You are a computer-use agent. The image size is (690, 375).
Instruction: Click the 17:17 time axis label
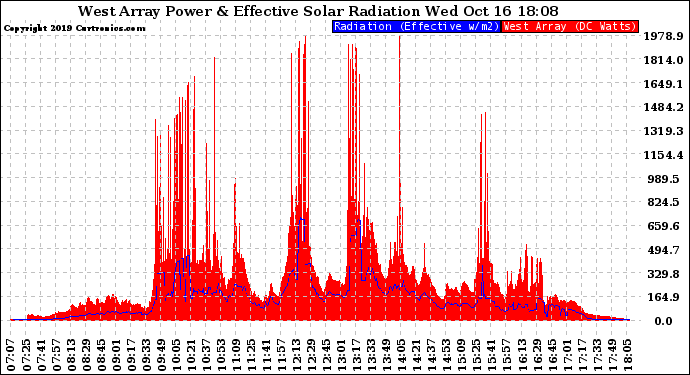pyautogui.click(x=581, y=355)
